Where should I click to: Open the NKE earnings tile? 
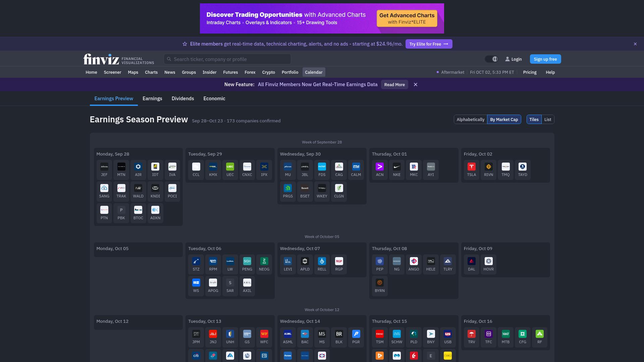[397, 170]
